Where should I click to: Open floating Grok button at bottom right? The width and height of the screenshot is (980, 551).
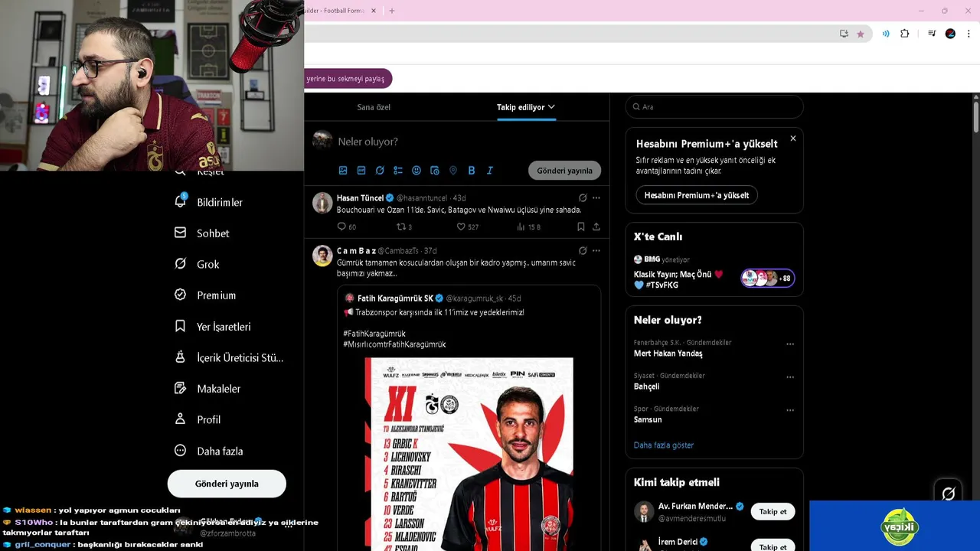coord(948,494)
